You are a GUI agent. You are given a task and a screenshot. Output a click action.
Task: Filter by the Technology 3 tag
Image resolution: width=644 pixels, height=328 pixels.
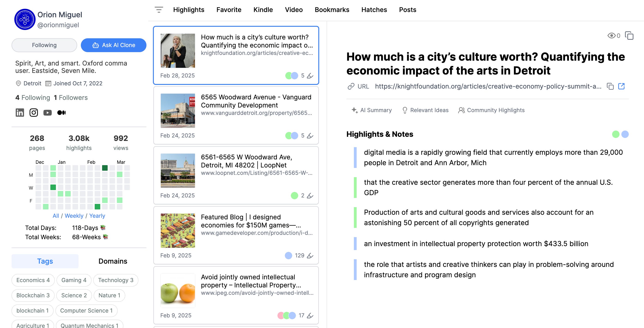[116, 280]
